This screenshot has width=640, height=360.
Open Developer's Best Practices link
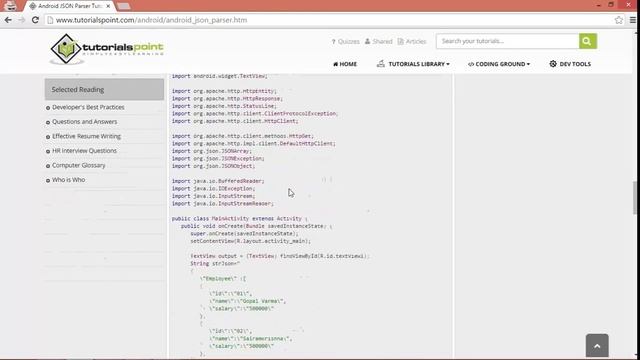88,107
